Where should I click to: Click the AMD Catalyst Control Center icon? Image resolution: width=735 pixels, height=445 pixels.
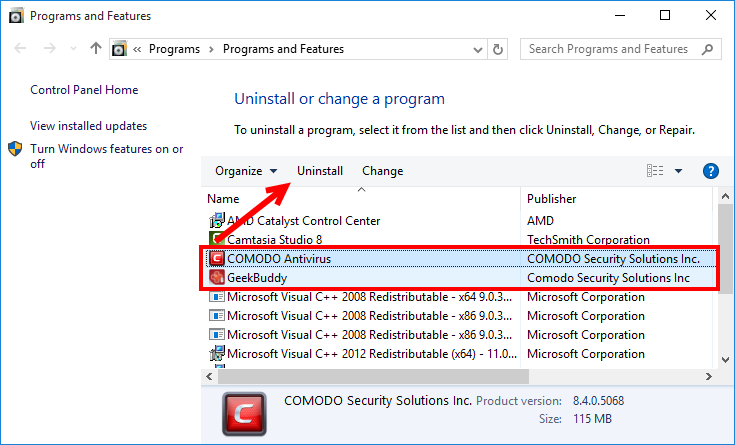click(x=217, y=220)
